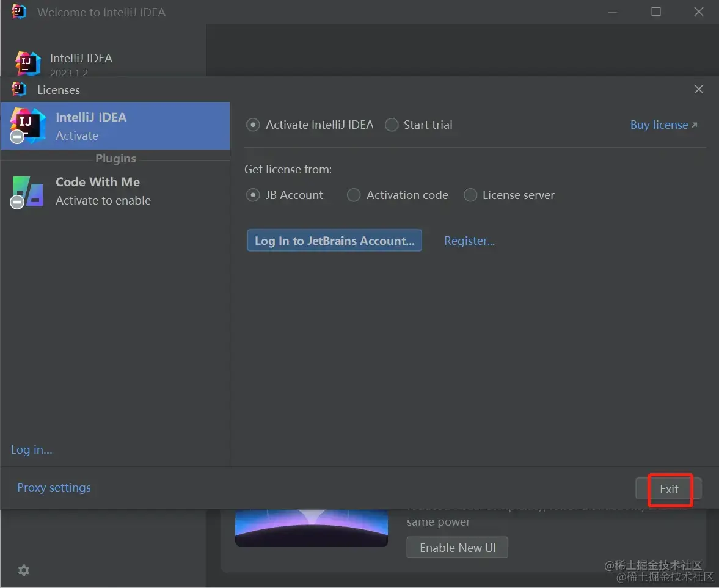Click the Welcome window title bar app icon
The width and height of the screenshot is (719, 588).
pos(19,12)
